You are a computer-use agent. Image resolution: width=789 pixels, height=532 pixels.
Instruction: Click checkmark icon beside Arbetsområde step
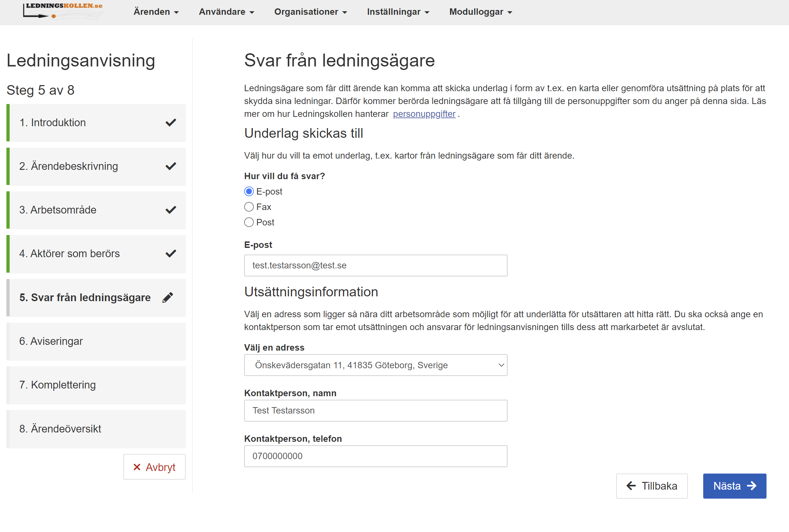click(171, 210)
